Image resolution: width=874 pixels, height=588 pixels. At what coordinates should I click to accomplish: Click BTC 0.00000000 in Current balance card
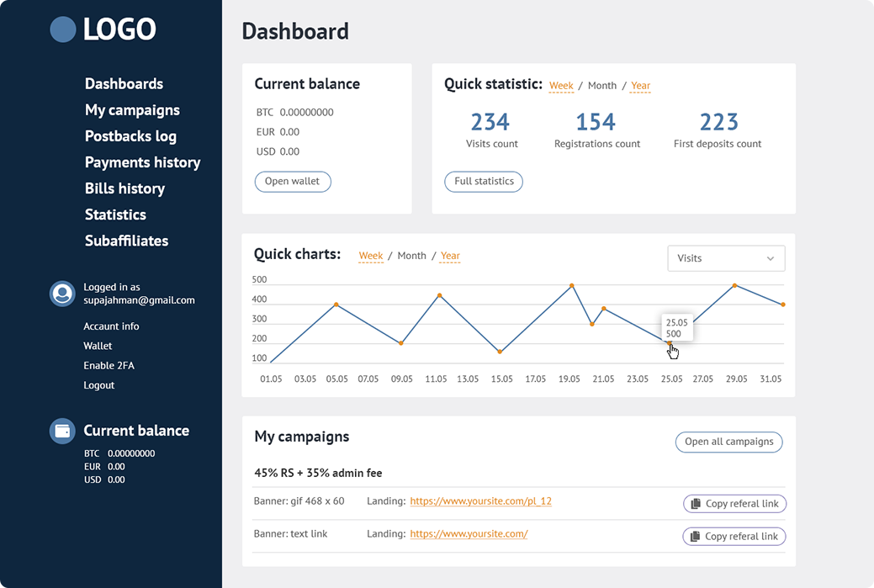click(x=295, y=113)
